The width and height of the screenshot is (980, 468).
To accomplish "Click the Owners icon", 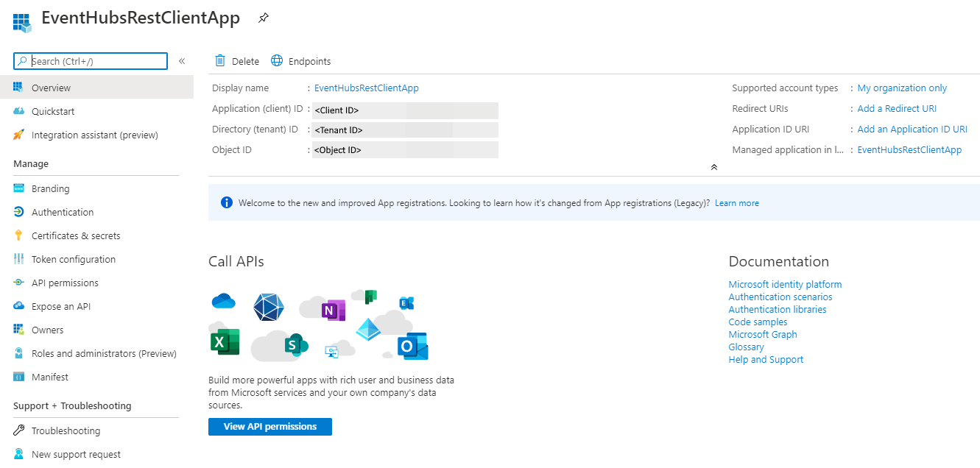I will (x=18, y=330).
